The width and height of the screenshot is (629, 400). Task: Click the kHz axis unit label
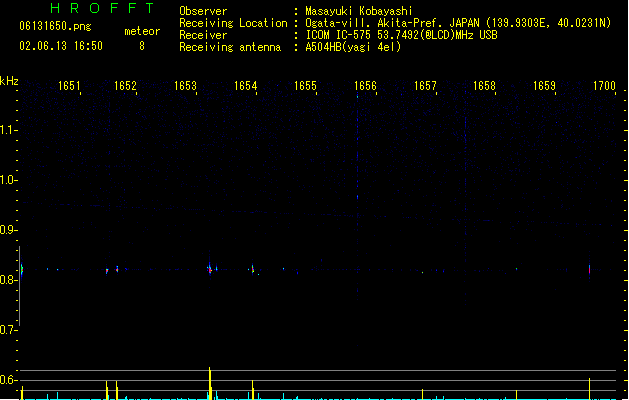click(x=9, y=81)
